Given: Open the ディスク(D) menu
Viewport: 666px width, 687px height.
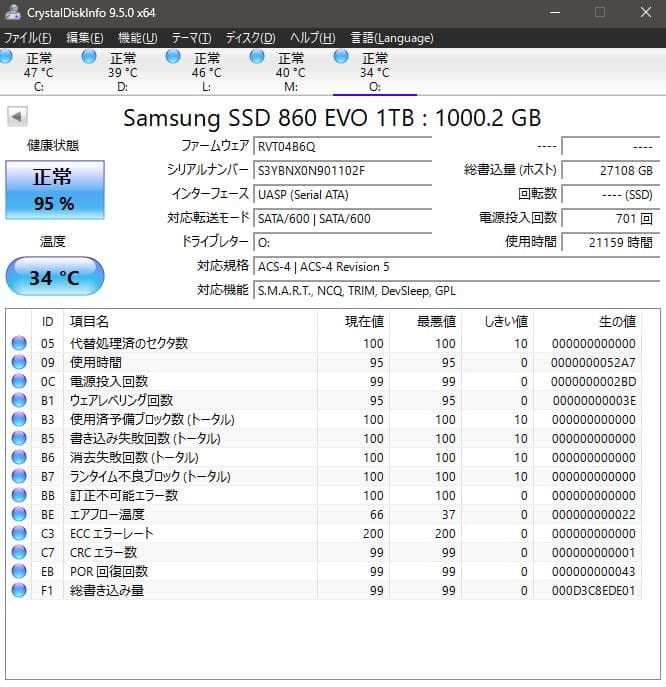Looking at the screenshot, I should (x=250, y=38).
